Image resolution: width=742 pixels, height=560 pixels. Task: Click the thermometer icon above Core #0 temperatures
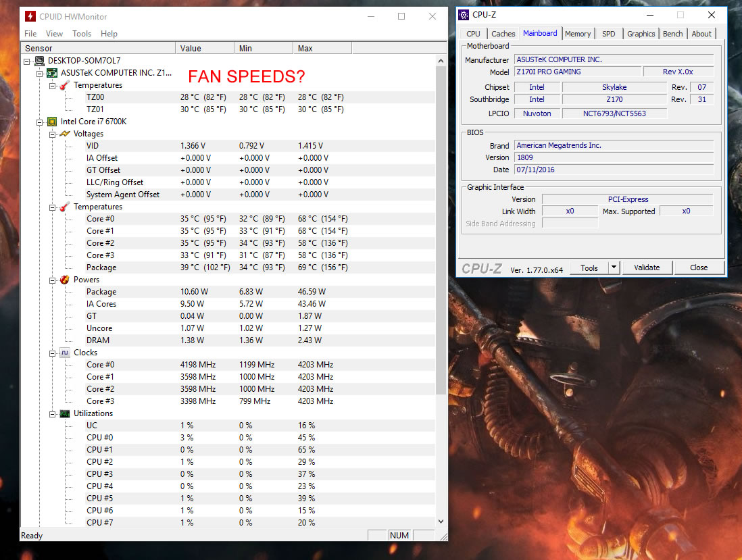pos(65,207)
